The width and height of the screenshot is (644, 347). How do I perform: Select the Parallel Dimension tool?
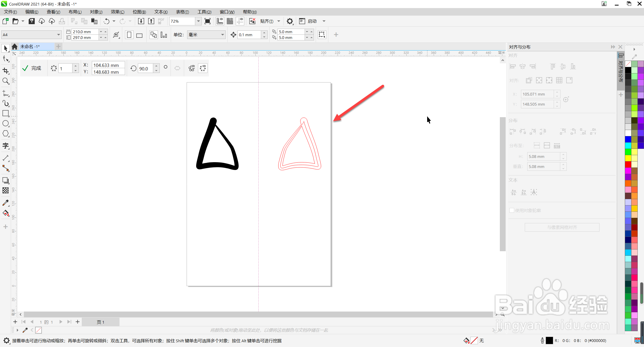click(6, 158)
